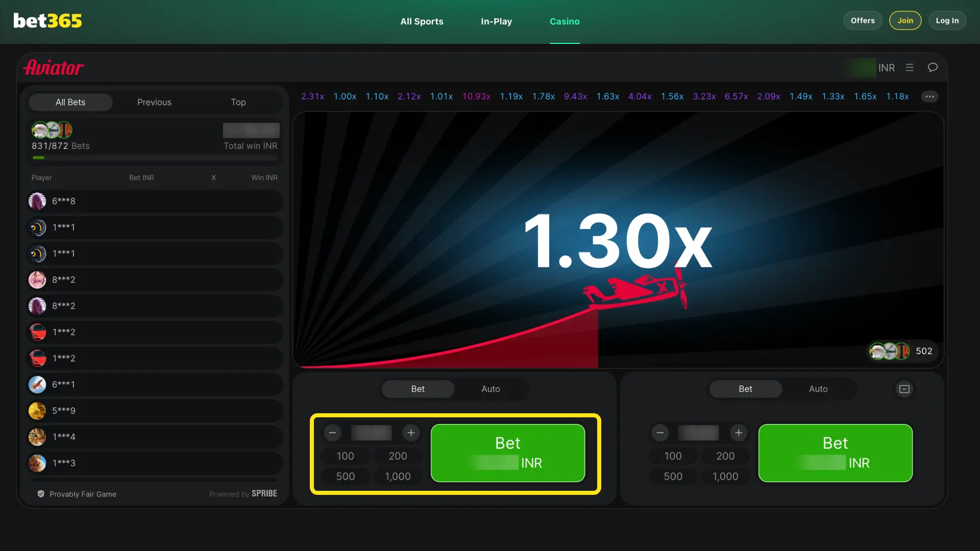This screenshot has height=551, width=980.
Task: Click the 2.12x history multiplier
Action: [x=409, y=96]
